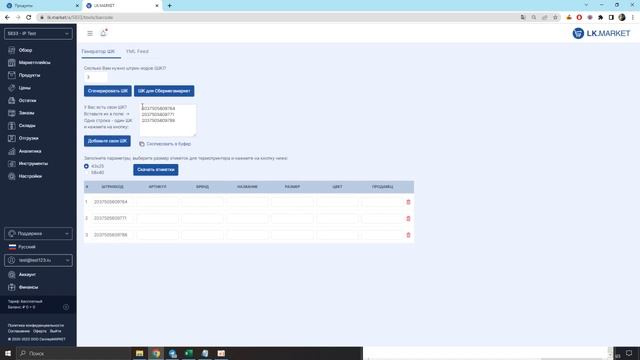Click the Выйти logout link
The image size is (640, 360).
click(56, 331)
